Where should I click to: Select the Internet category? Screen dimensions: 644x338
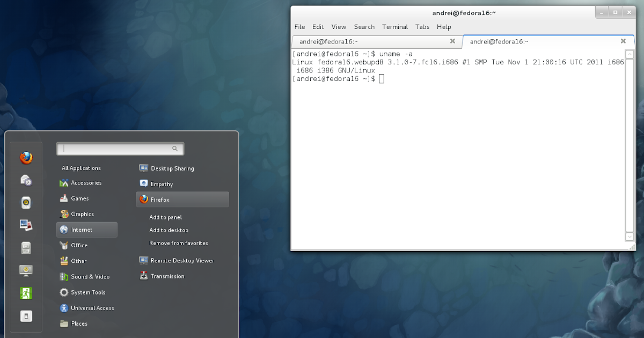[87, 230]
